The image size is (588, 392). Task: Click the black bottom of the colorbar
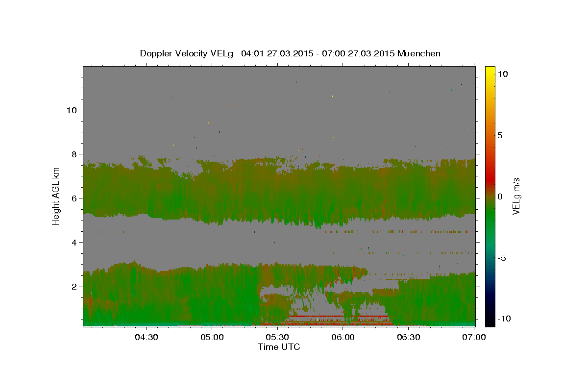490,321
